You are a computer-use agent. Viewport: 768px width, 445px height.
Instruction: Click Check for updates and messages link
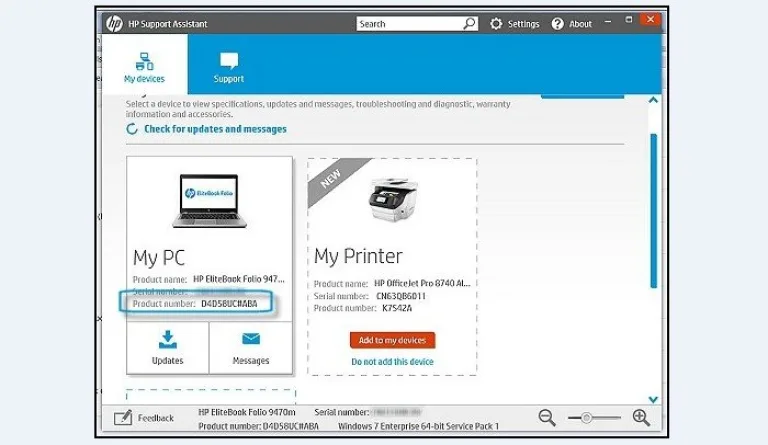tap(215, 129)
